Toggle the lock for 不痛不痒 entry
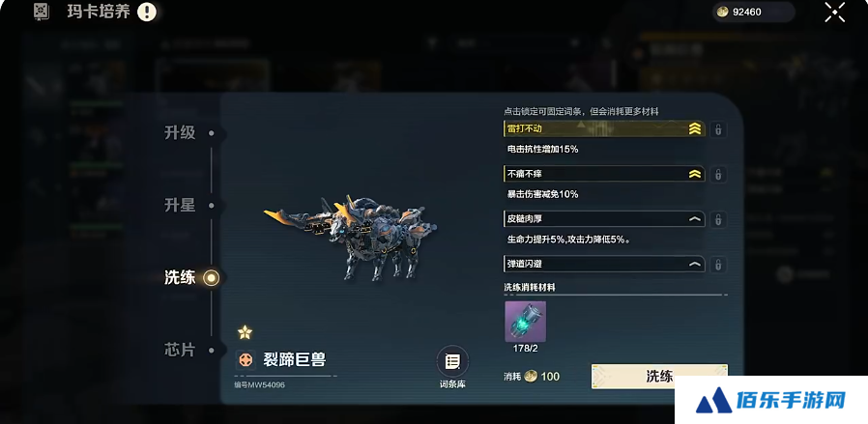The height and width of the screenshot is (424, 868). click(x=718, y=175)
